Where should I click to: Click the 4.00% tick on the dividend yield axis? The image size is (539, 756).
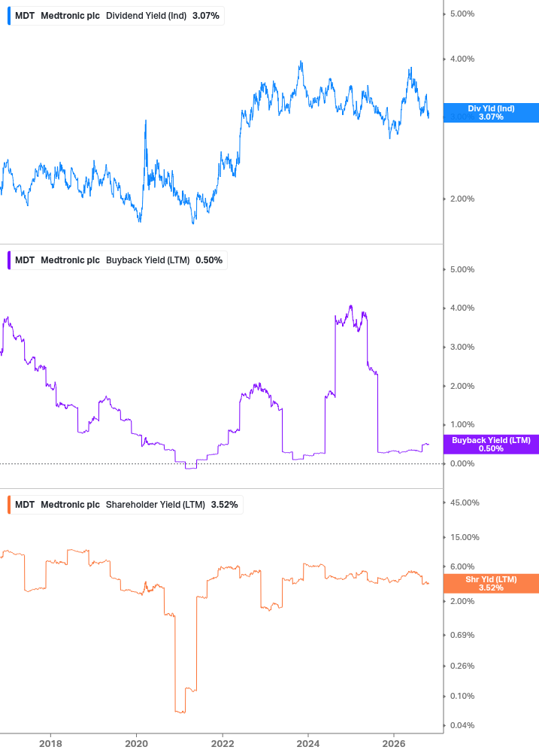[x=462, y=59]
